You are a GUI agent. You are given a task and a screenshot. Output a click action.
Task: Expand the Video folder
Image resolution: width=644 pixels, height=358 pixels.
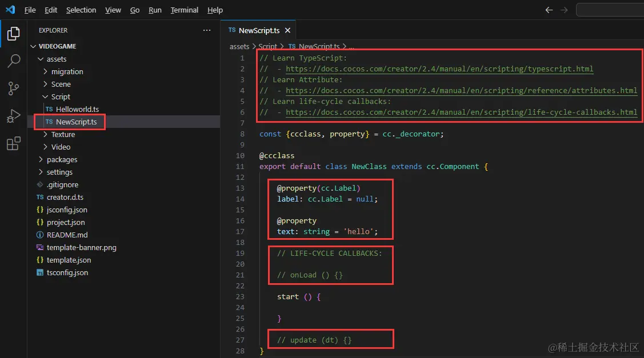pos(124,147)
